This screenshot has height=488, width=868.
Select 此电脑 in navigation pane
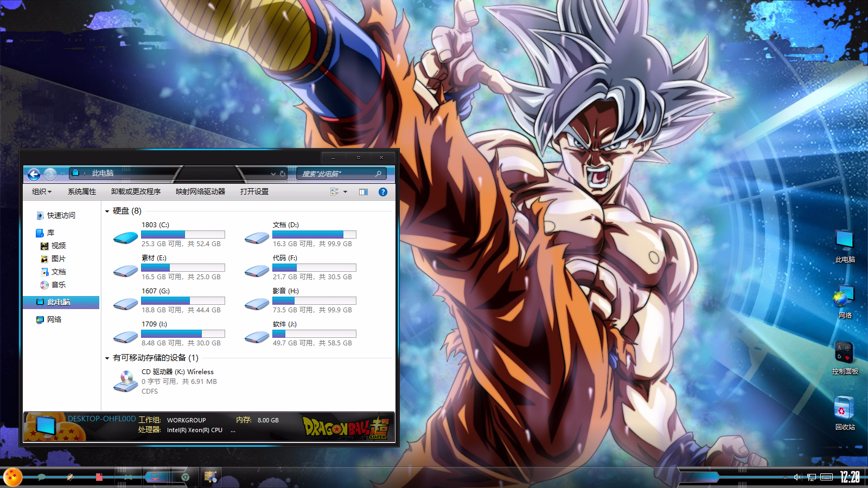(x=61, y=302)
